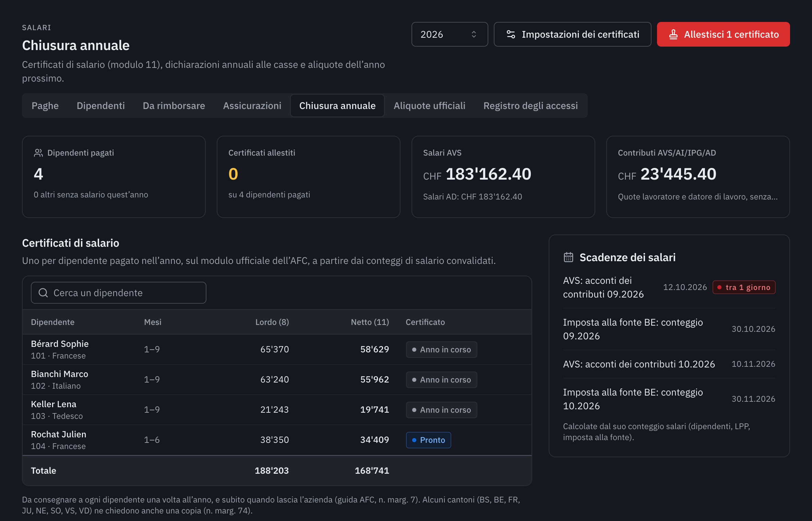The height and width of the screenshot is (521, 812).
Task: Open the Assicurazioni tab
Action: click(252, 106)
